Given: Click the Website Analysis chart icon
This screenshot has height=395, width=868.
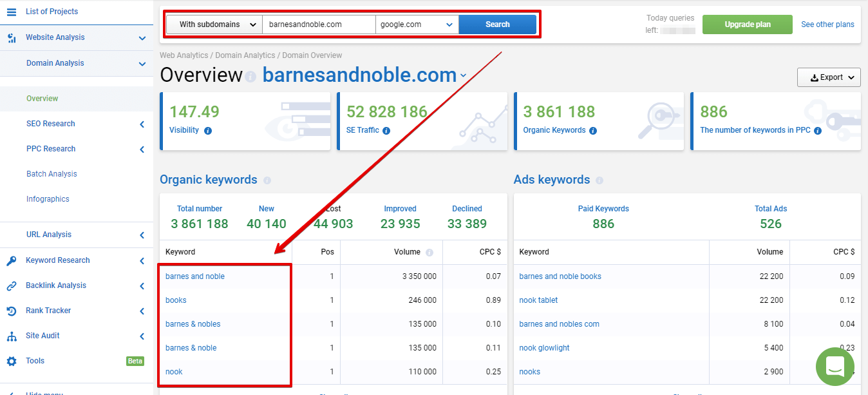Looking at the screenshot, I should [12, 38].
